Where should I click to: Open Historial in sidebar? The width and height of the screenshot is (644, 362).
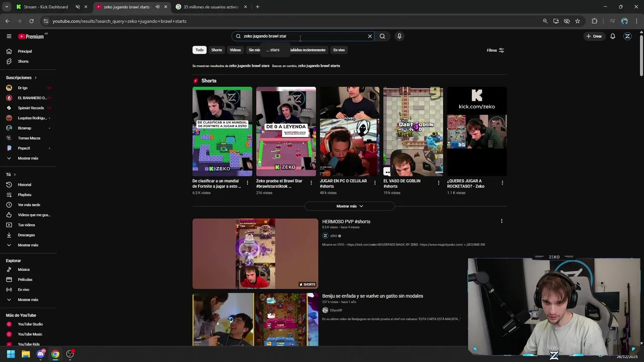click(25, 185)
